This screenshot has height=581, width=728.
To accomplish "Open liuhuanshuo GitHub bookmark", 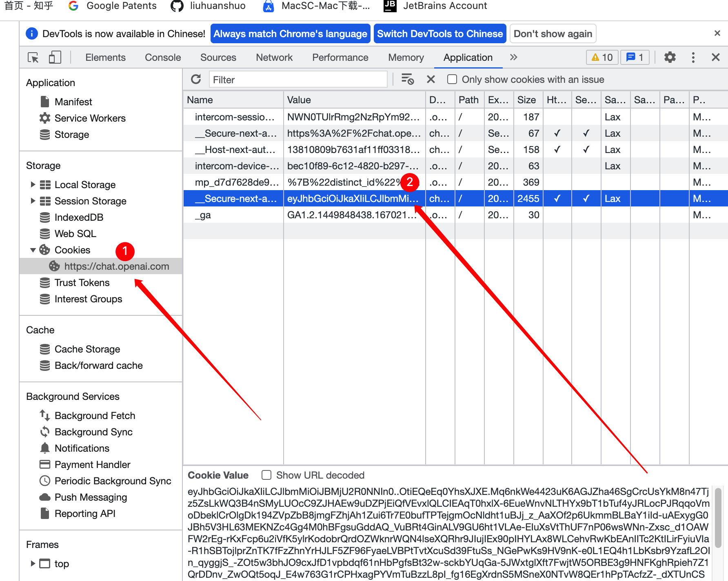I will pos(208,6).
